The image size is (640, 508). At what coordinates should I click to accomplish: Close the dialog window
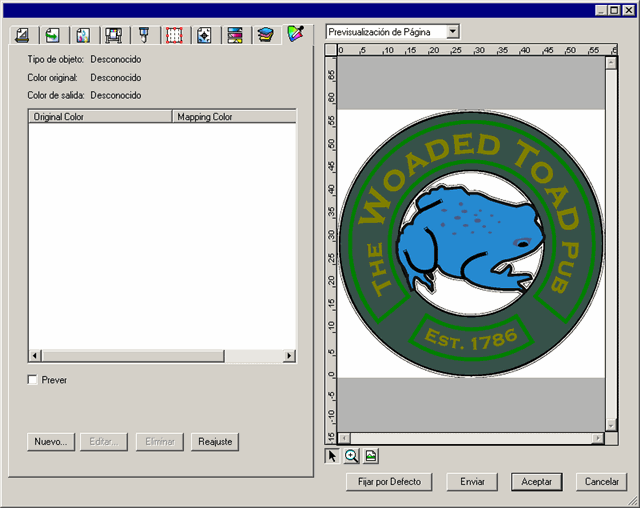click(x=629, y=10)
